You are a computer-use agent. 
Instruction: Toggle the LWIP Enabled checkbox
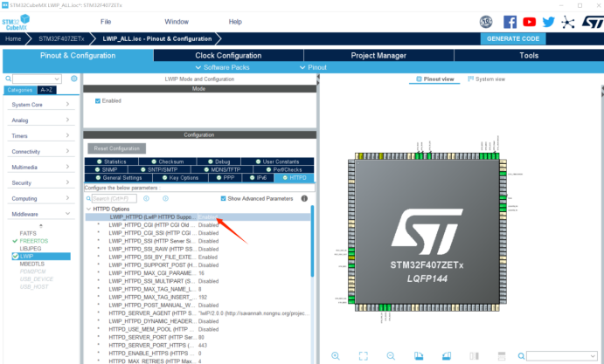(98, 100)
